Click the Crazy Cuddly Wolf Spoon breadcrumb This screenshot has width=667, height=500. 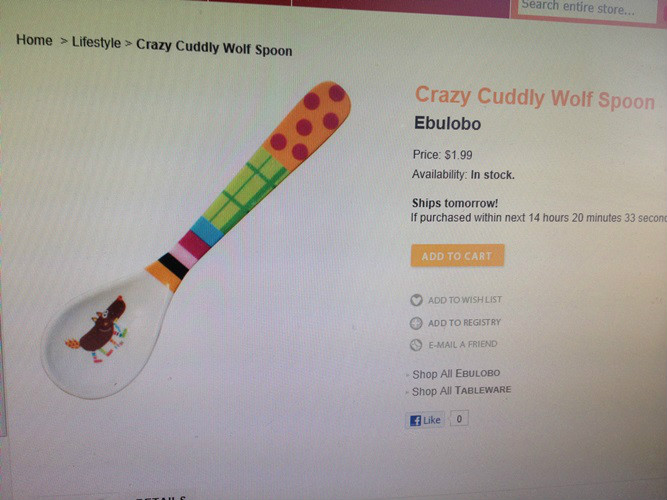click(214, 47)
